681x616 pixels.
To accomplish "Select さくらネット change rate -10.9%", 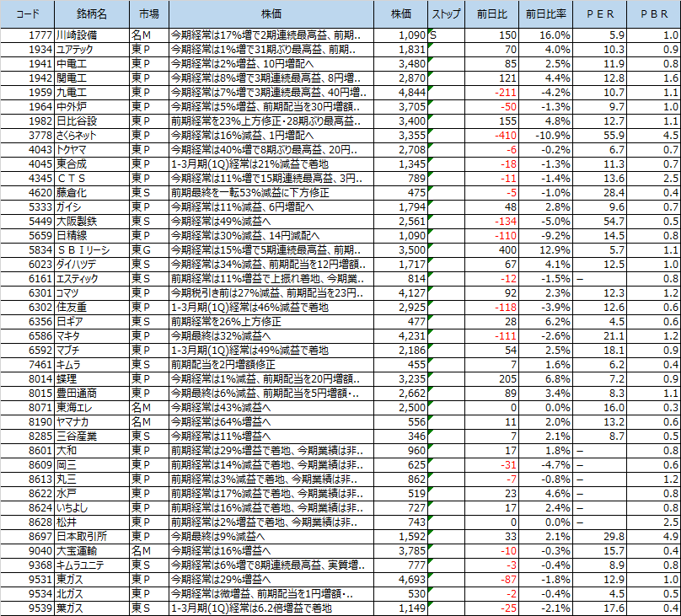I will (x=546, y=136).
